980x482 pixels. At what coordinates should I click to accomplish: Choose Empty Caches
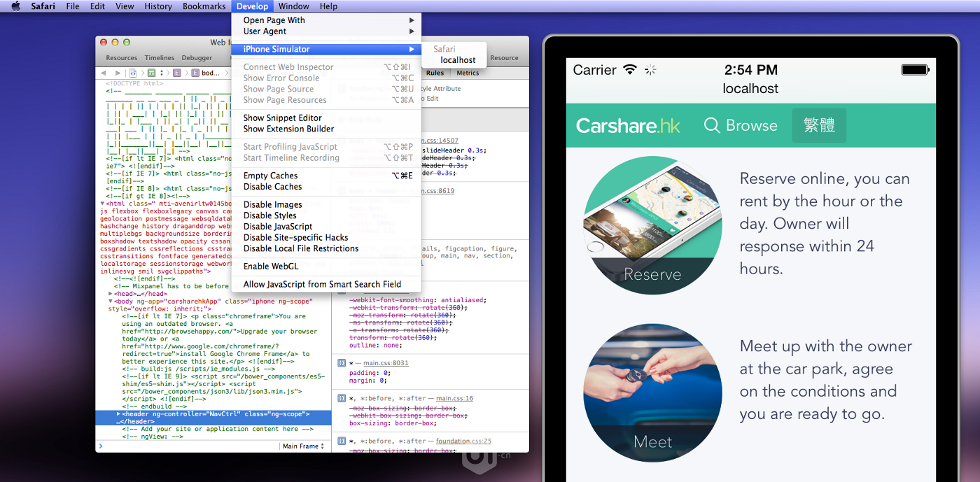coord(326,176)
